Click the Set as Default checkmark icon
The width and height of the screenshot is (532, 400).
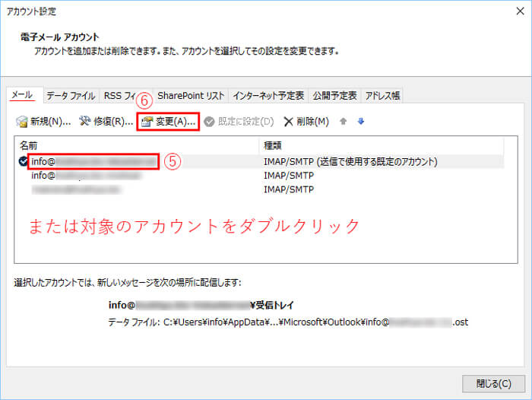[x=209, y=122]
